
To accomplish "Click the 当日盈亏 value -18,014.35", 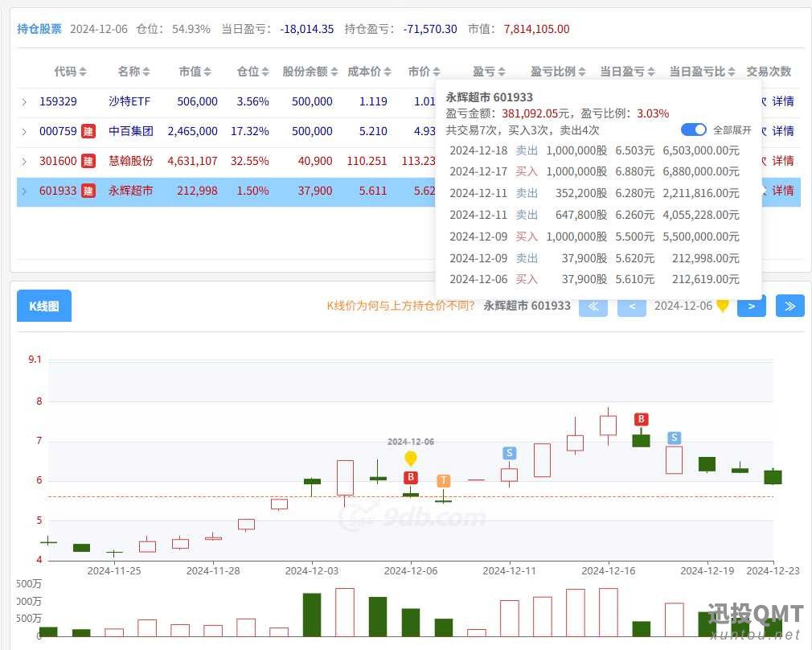I will [x=307, y=29].
